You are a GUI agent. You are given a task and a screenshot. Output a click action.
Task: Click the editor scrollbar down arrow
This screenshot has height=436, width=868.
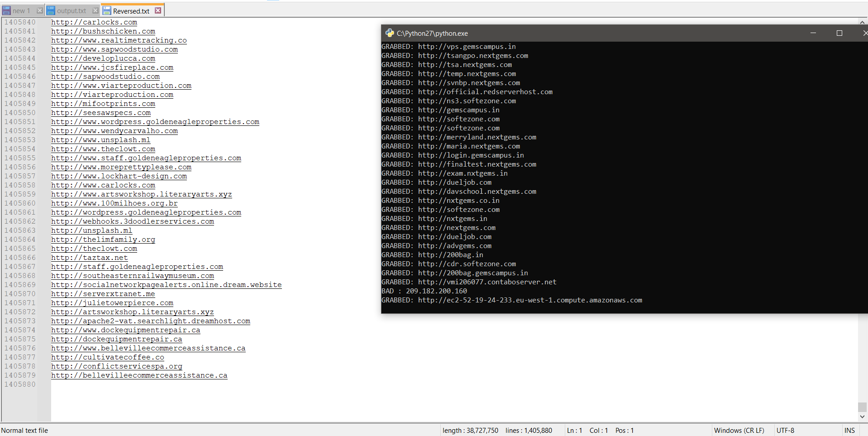point(862,417)
